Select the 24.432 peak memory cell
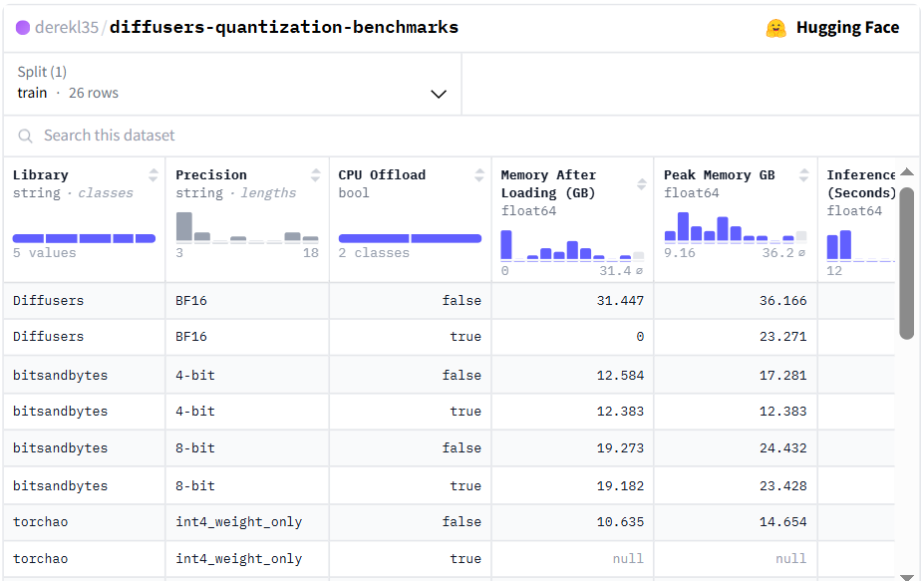924x581 pixels. point(736,448)
